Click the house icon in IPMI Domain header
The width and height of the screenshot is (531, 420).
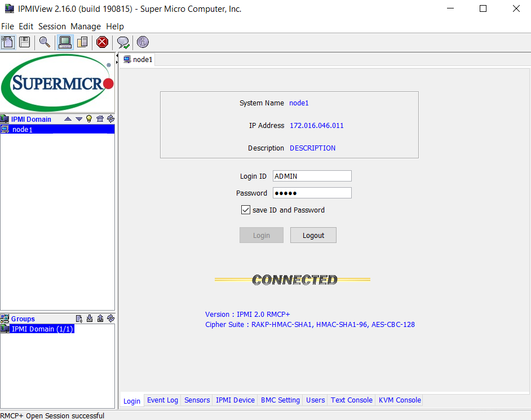pyautogui.click(x=100, y=118)
